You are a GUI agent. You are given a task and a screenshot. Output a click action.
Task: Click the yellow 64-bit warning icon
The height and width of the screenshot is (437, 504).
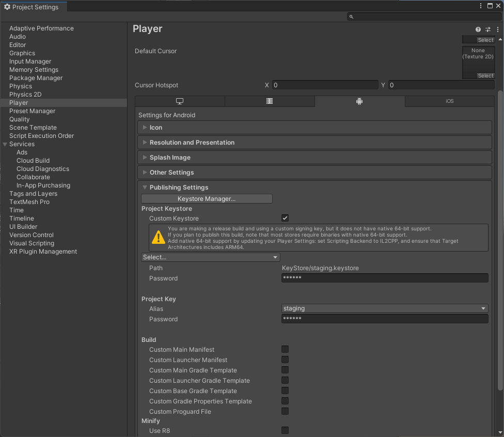click(x=158, y=237)
